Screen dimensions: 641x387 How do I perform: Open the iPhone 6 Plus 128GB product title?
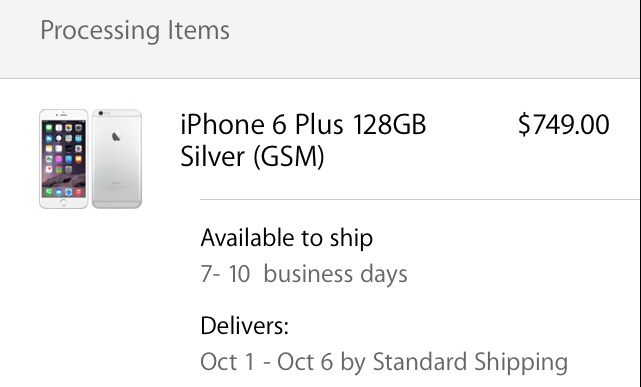303,125
